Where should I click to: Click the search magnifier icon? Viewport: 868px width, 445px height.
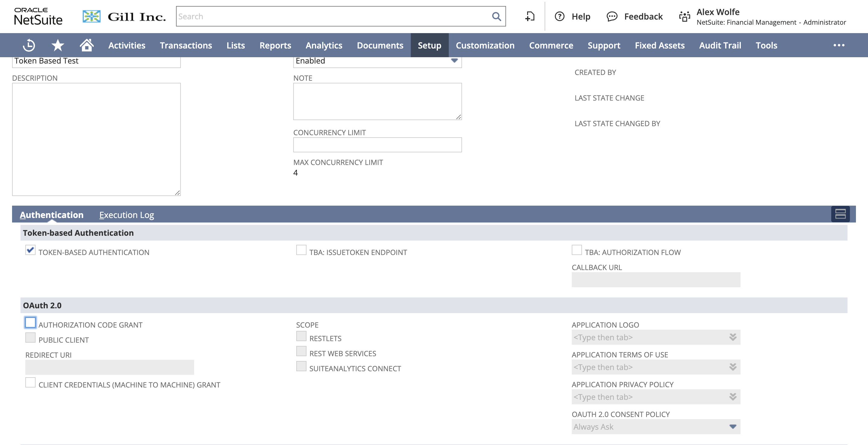click(x=496, y=16)
